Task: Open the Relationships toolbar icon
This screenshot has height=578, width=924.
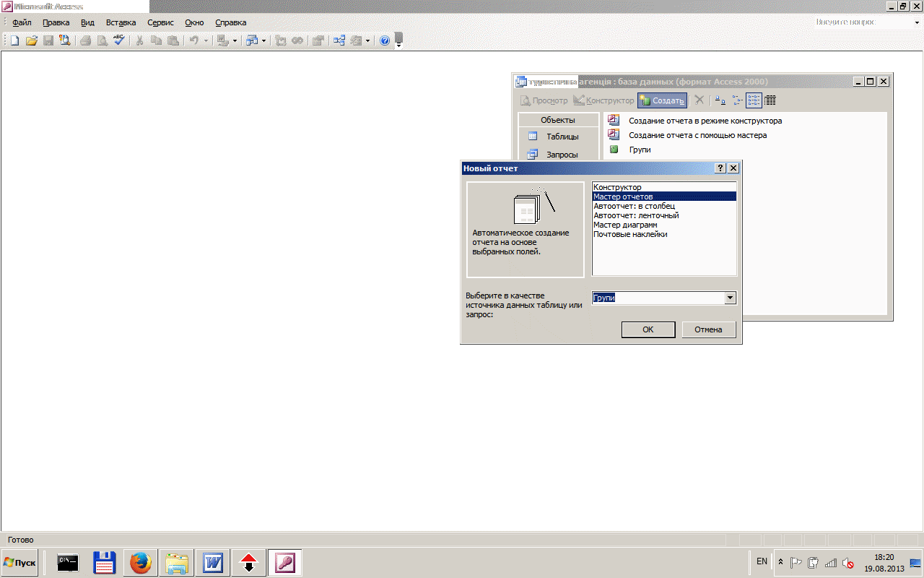Action: tap(338, 41)
